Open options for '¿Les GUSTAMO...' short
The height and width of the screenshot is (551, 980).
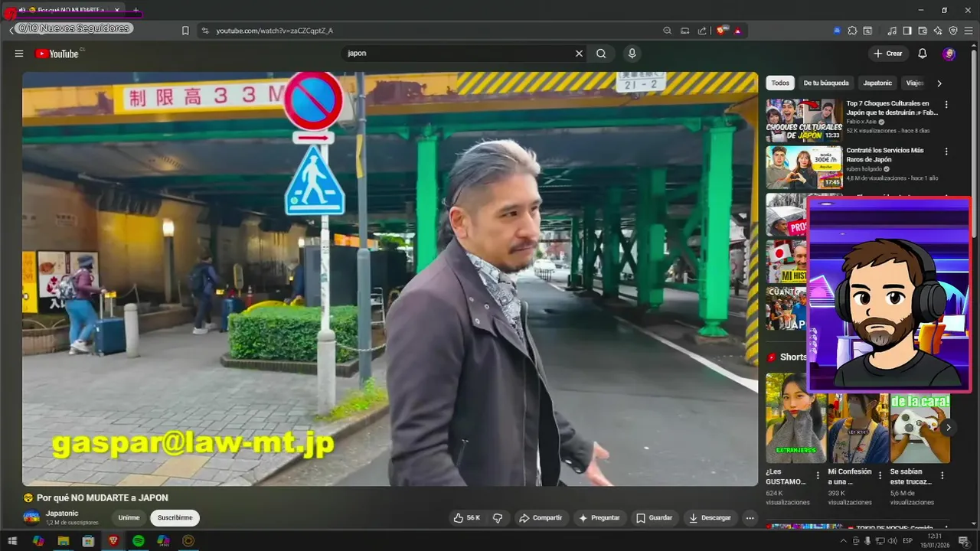(818, 475)
